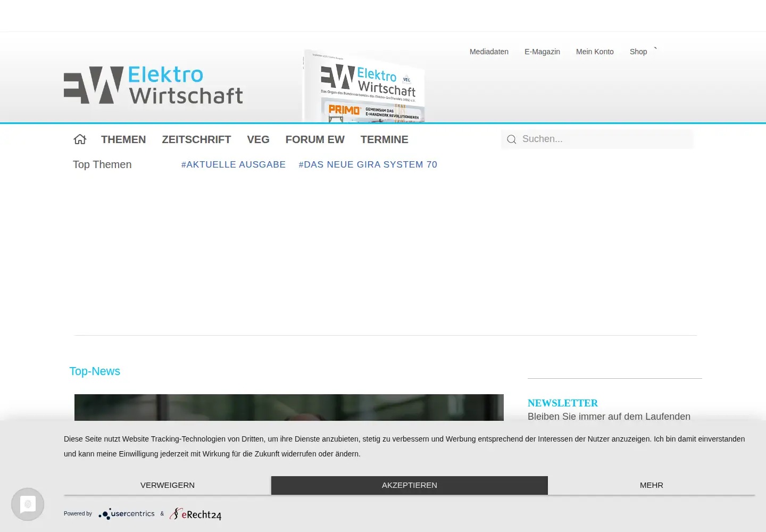Open #AKTUELLE AUSGABE topic
766x532 pixels.
point(234,165)
